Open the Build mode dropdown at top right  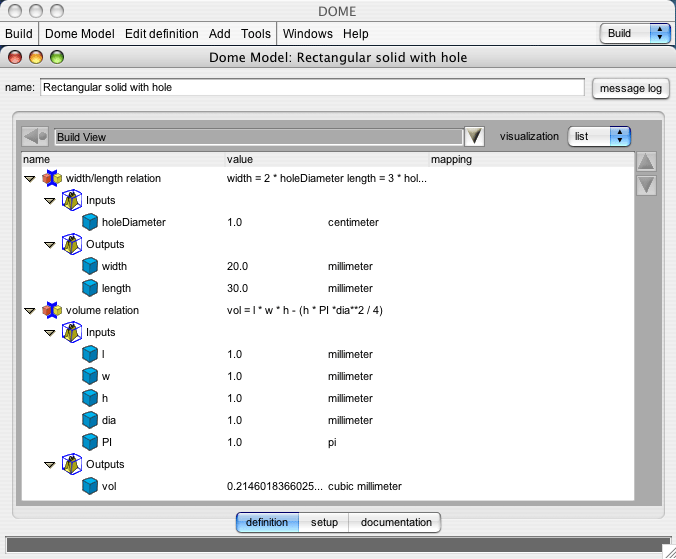[635, 34]
